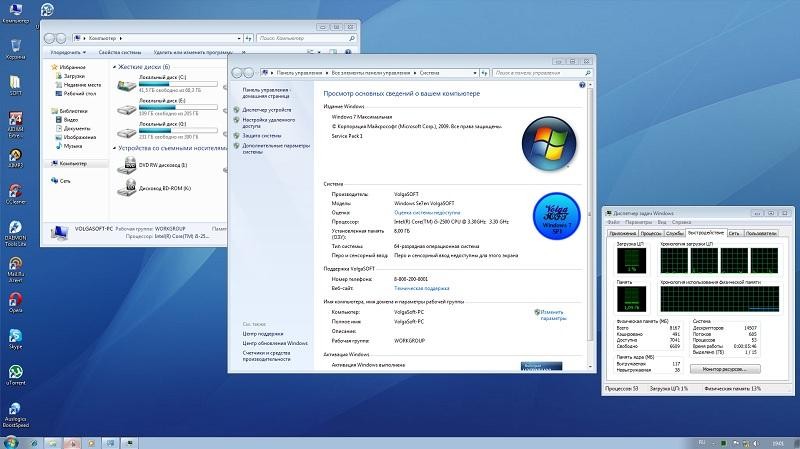Open the Упорядочить dropdown in Computer window
Viewport: 800px width, 449px height.
point(68,52)
